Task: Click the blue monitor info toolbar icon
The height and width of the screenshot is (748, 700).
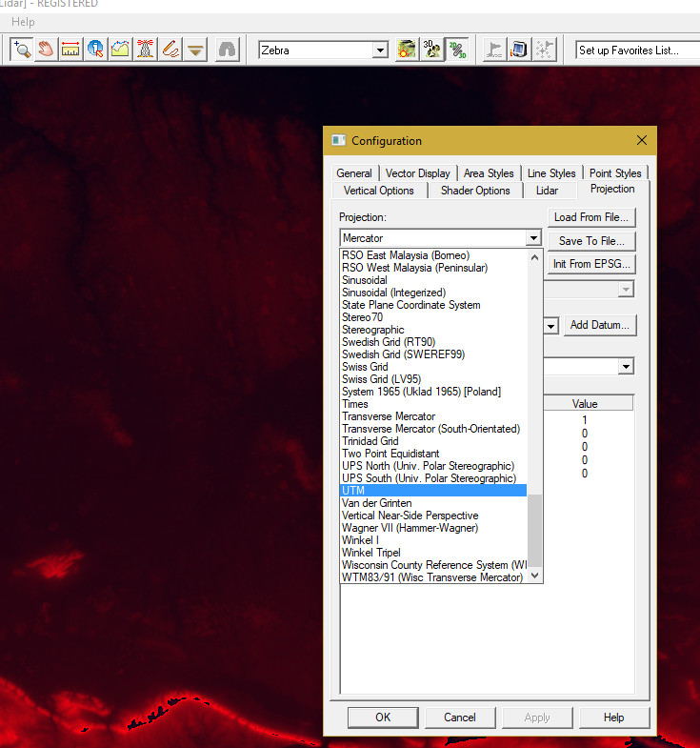Action: [x=519, y=50]
